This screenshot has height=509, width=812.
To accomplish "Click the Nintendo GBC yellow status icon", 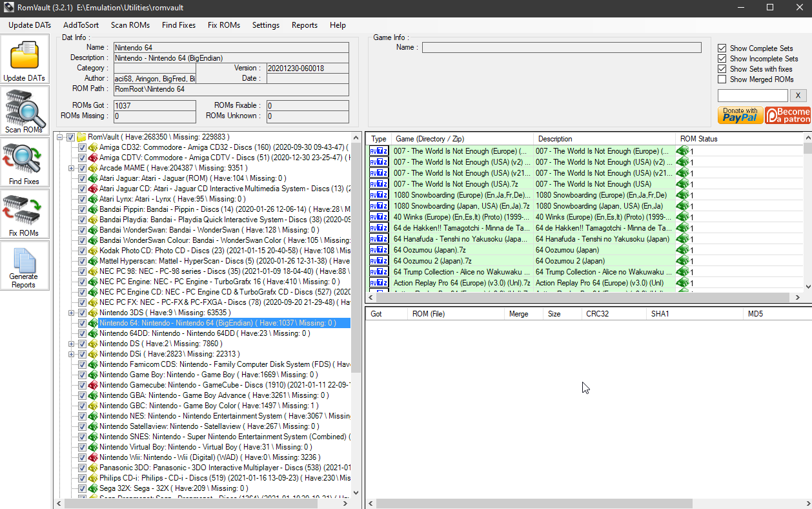I will 93,406.
